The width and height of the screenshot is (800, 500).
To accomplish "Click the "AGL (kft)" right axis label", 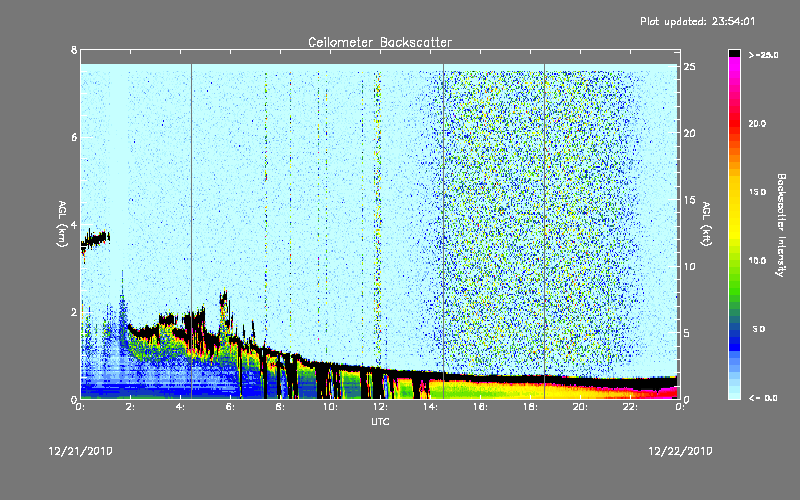I will (x=707, y=224).
